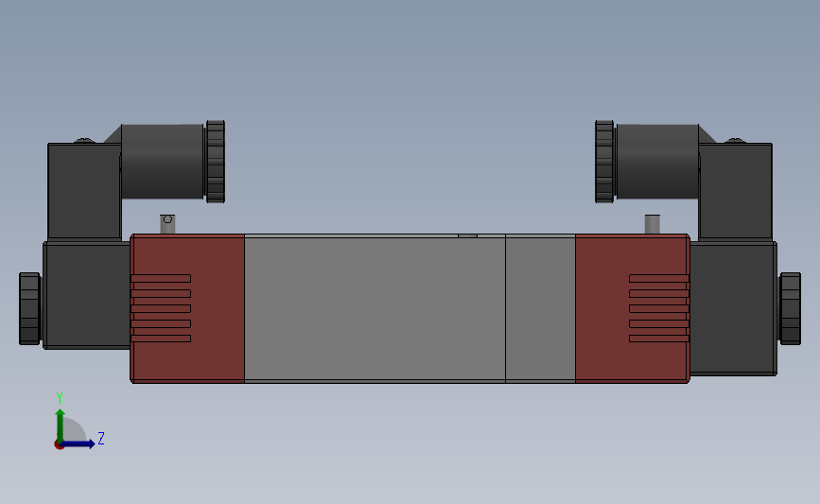The image size is (820, 504).
Task: Select the right black solenoid coil housing
Action: point(733,307)
